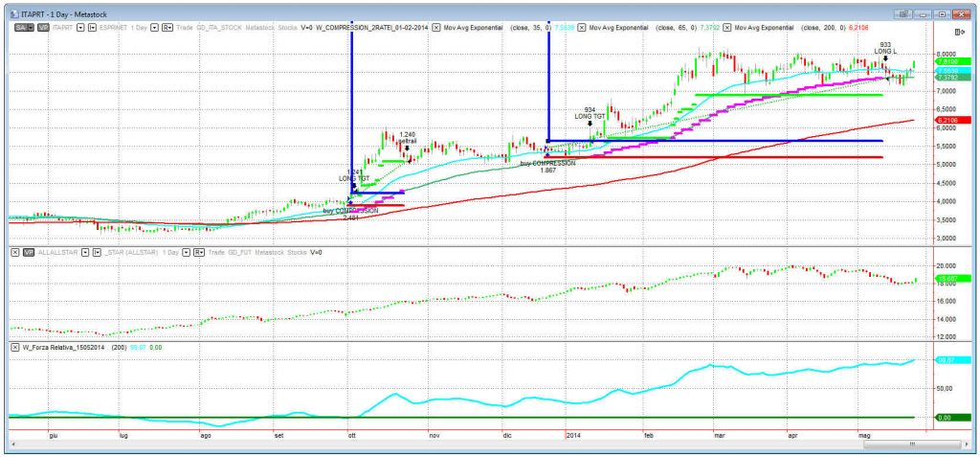Click the X box of the ALLSTAR pane
Image resolution: width=980 pixels, height=457 pixels.
click(14, 251)
